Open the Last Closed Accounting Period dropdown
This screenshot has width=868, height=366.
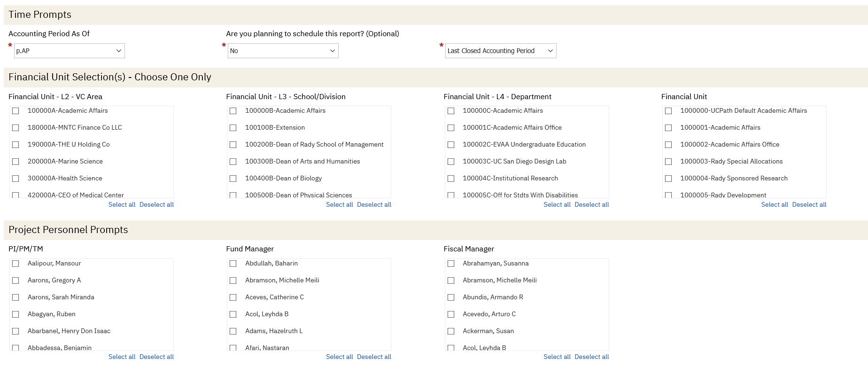tap(500, 51)
